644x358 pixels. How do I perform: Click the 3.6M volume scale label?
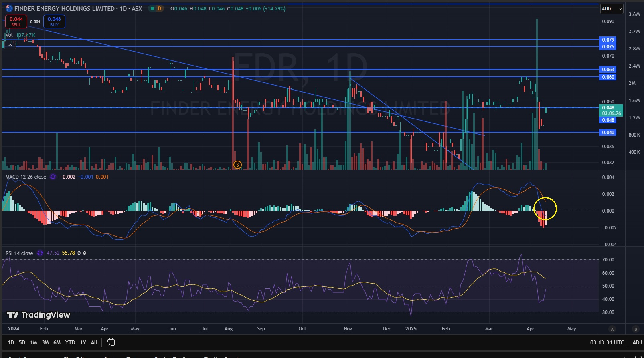[x=634, y=14]
